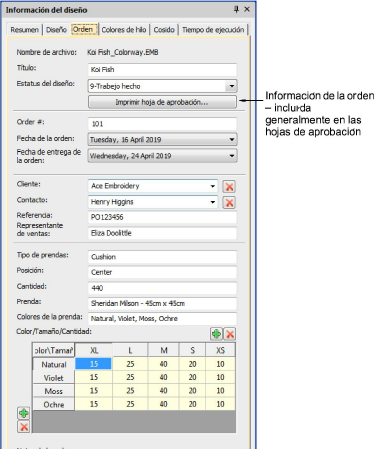Select the Violet row header
This screenshot has width=381, height=449.
pyautogui.click(x=54, y=378)
